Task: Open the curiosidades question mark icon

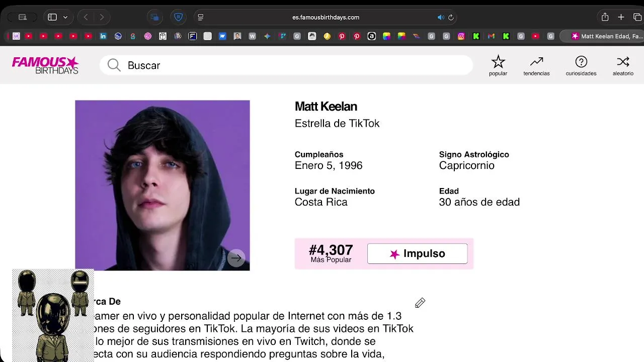Action: [581, 65]
